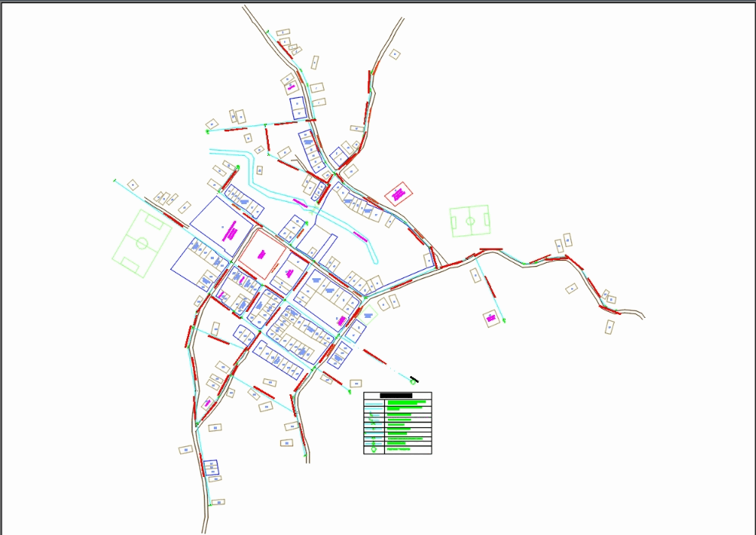Viewport: 756px width, 535px height.
Task: Select the reservoir symbol in the legend's bottom row
Action: [x=374, y=449]
